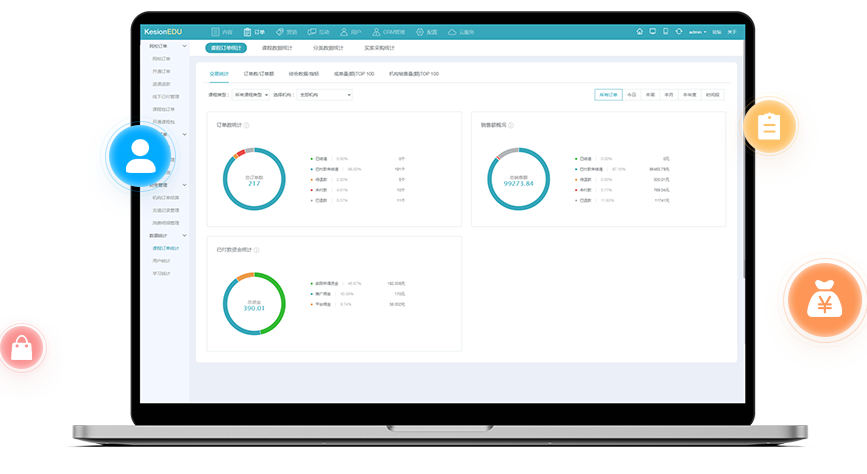The image size is (867, 474).
Task: Click the desktop monitor icon in header
Action: coord(653,31)
